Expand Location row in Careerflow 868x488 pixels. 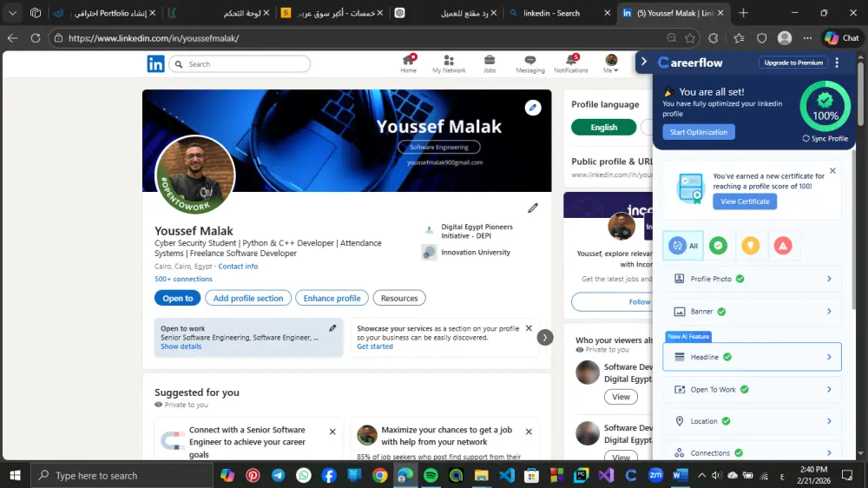click(752, 421)
